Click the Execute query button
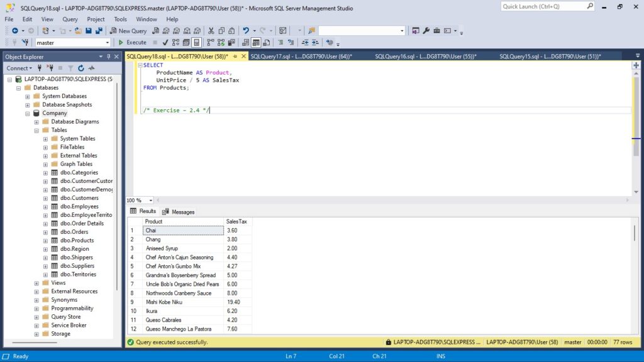 [x=132, y=43]
